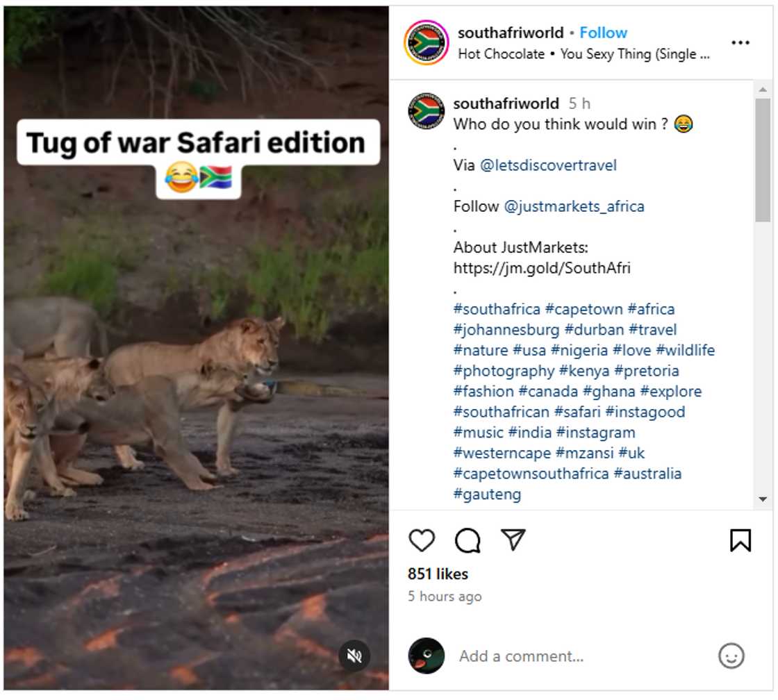Click the southafriworld avatar beside the caption
This screenshot has height=700, width=778.
[427, 110]
